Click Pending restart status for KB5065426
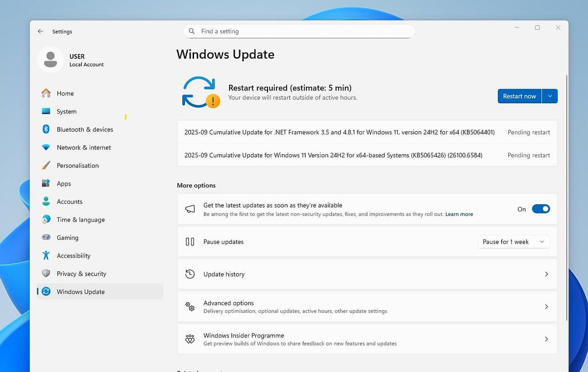The image size is (588, 372). pyautogui.click(x=529, y=155)
